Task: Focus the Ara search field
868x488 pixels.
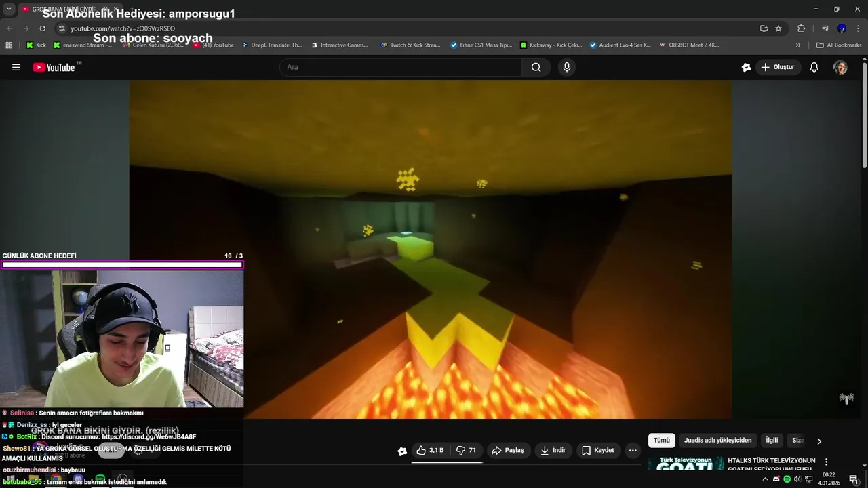Action: (401, 67)
